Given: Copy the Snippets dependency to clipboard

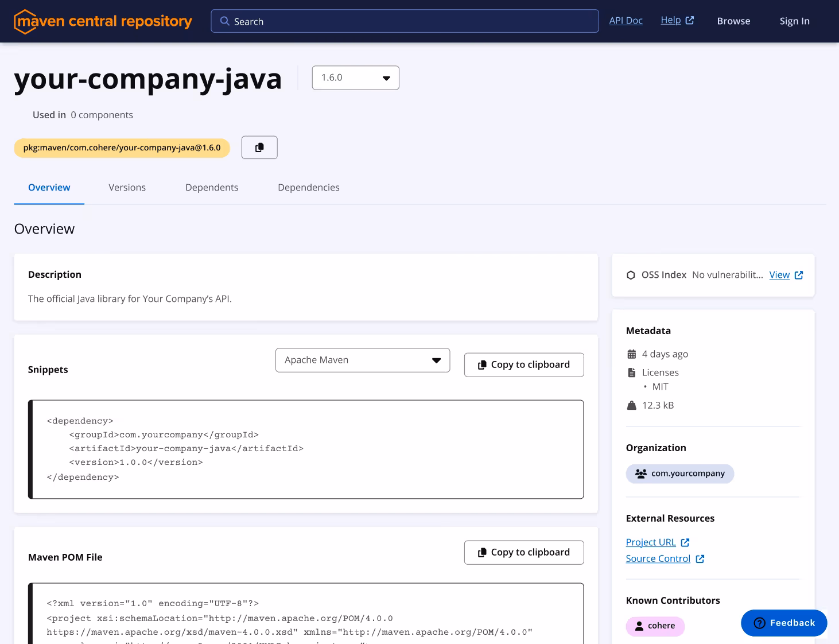Looking at the screenshot, I should coord(523,365).
